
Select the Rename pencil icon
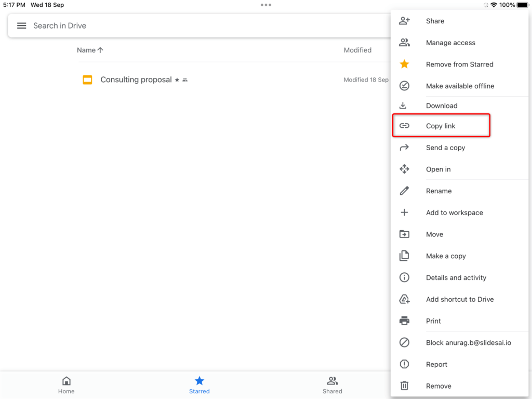[x=405, y=191]
